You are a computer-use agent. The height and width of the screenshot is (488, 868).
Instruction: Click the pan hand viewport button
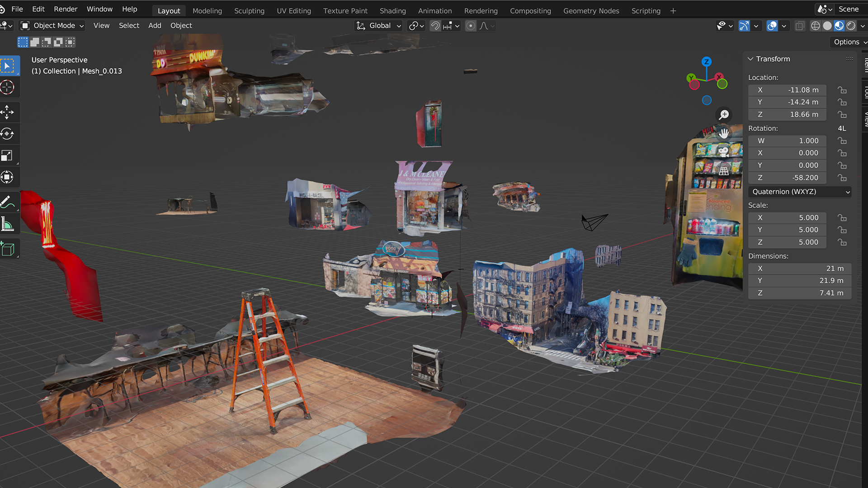(724, 133)
